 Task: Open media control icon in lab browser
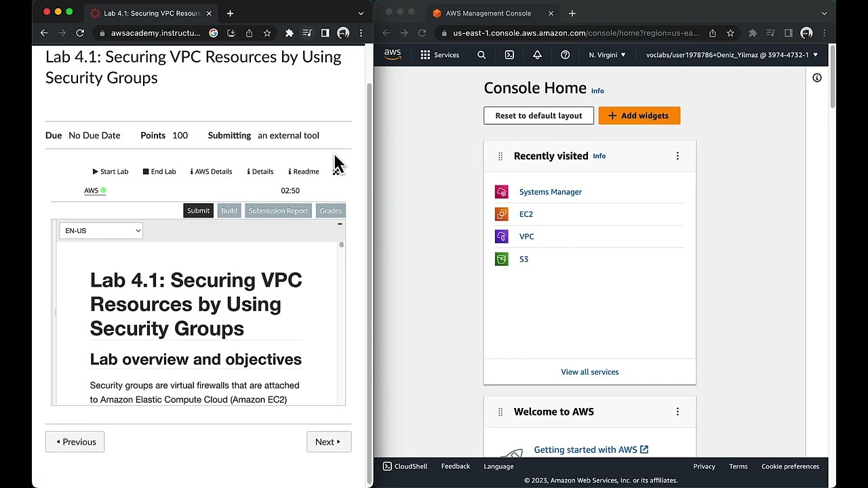[307, 33]
